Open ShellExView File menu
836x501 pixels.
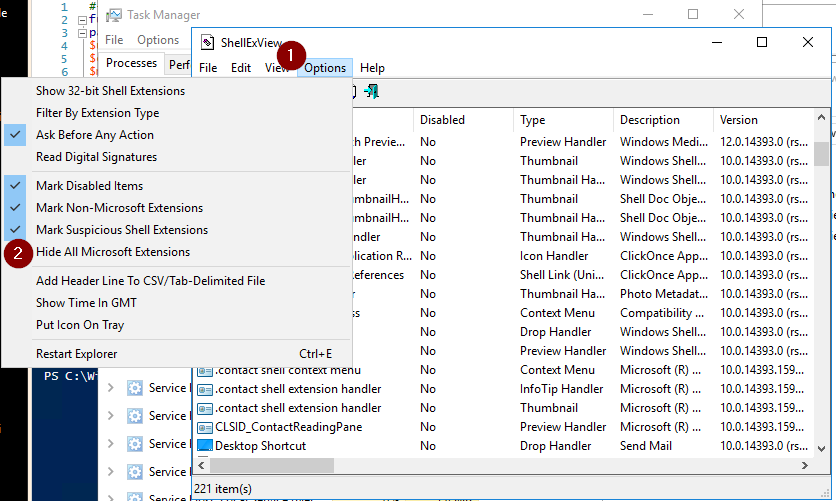(x=208, y=68)
